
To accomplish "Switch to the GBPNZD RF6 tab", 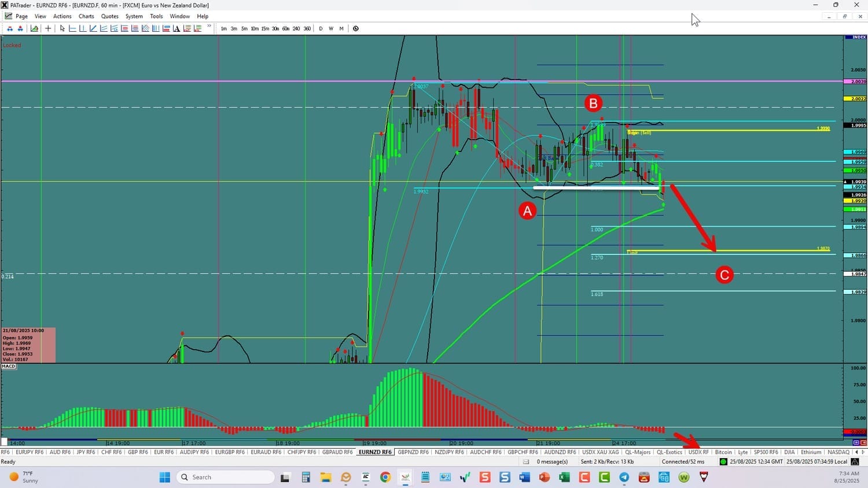I will pos(413,452).
